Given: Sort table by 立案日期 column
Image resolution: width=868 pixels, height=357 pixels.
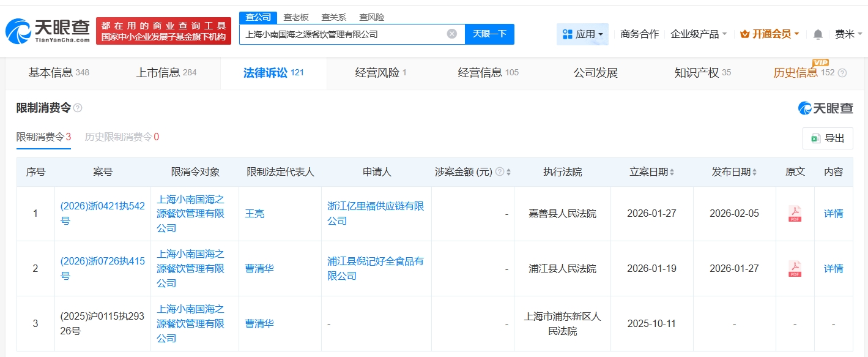Looking at the screenshot, I should point(672,172).
